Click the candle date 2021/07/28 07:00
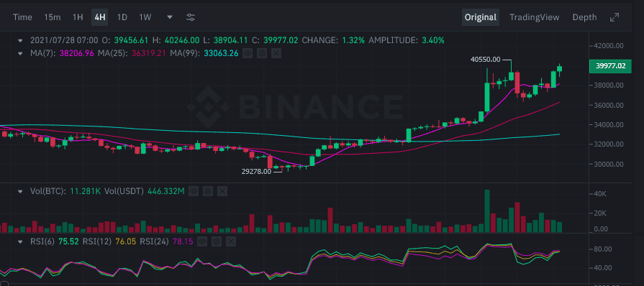 [x=64, y=41]
